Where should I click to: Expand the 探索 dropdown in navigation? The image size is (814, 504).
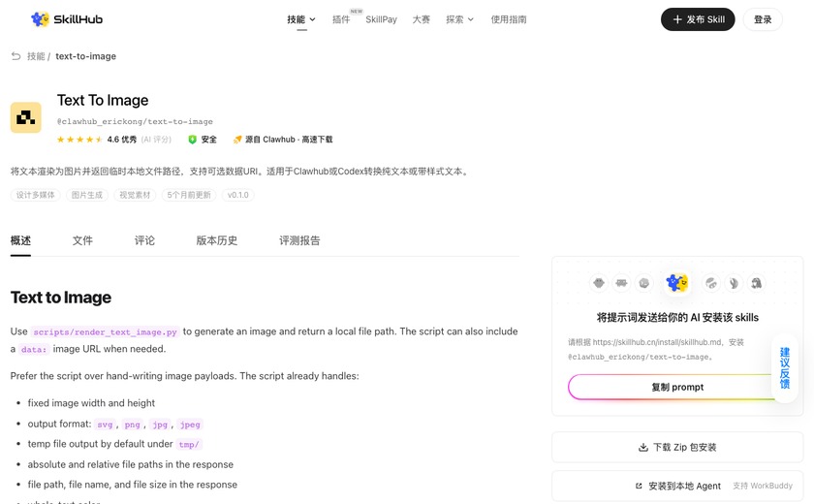click(x=459, y=19)
